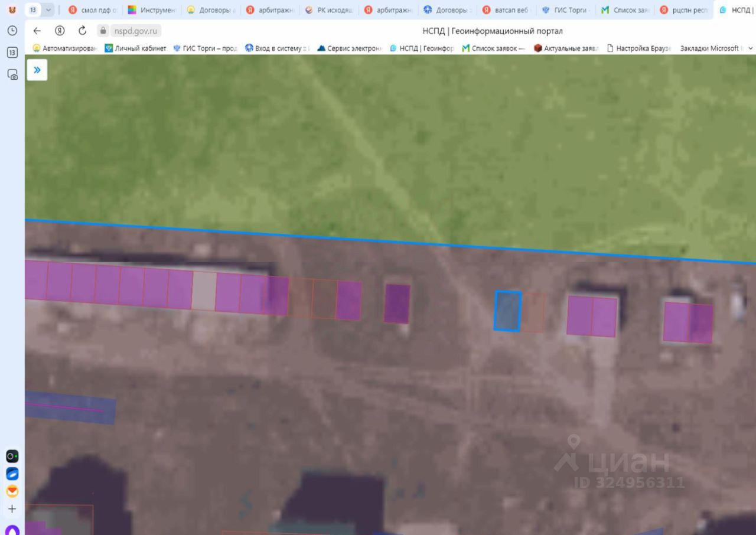Select the blue-outlined highlighted parcel on map
This screenshot has width=756, height=535.
point(508,311)
